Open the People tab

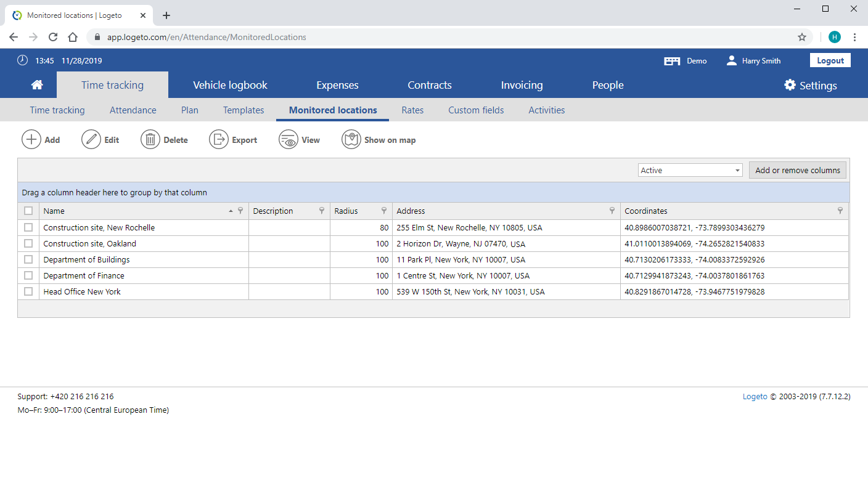tap(608, 85)
